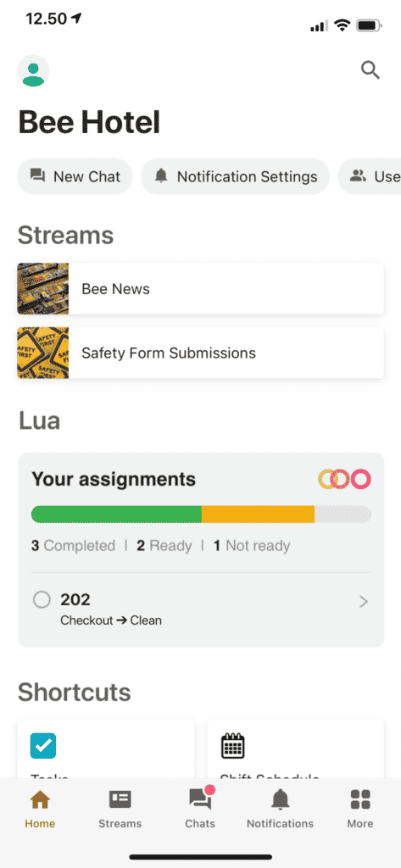Open the user profile avatar
Screen dimensions: 401x868
(33, 71)
